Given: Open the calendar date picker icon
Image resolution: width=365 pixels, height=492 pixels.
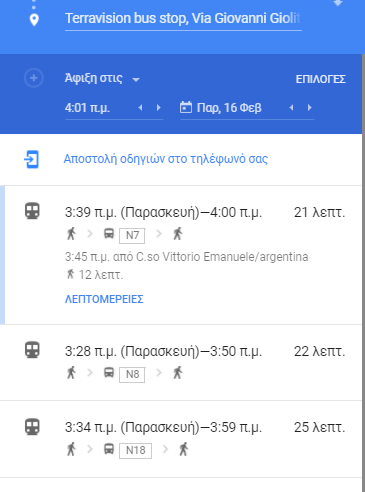Looking at the screenshot, I should pos(186,108).
